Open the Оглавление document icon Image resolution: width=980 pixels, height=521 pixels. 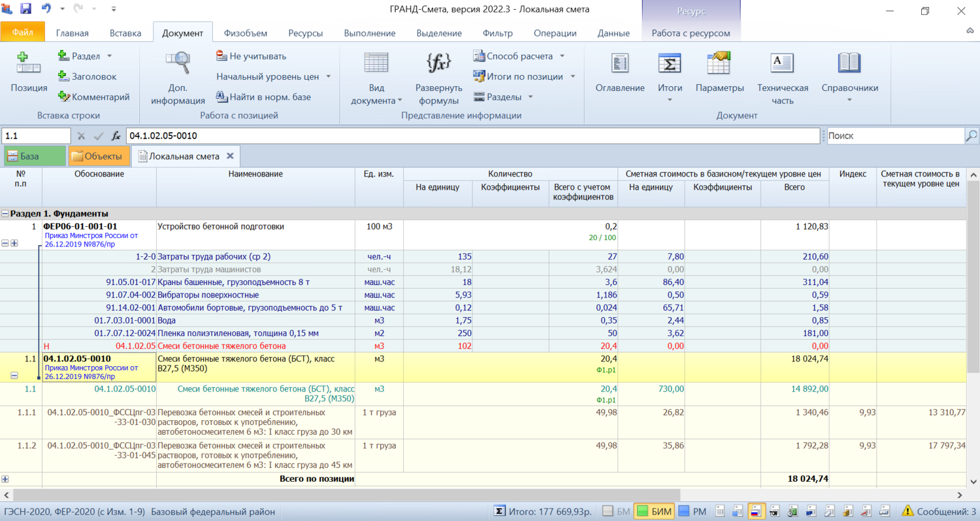pyautogui.click(x=619, y=64)
